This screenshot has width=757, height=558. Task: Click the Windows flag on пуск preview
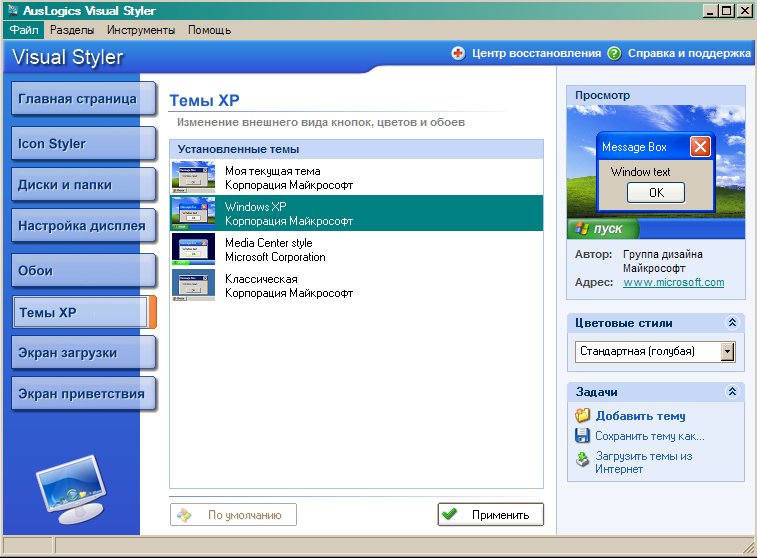(x=582, y=228)
